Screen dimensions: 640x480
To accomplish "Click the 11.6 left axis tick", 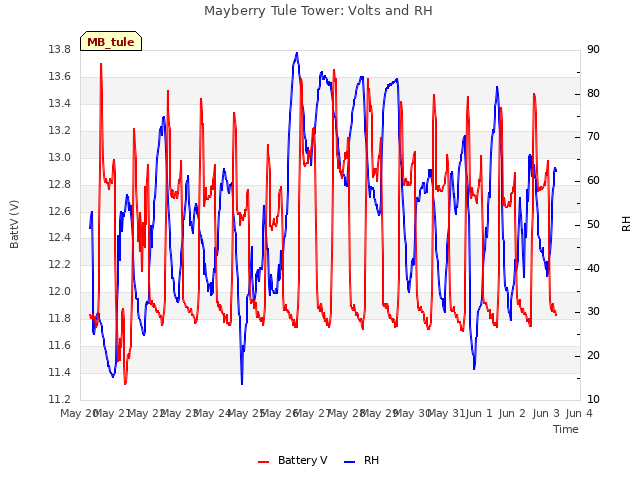I will [x=60, y=345].
